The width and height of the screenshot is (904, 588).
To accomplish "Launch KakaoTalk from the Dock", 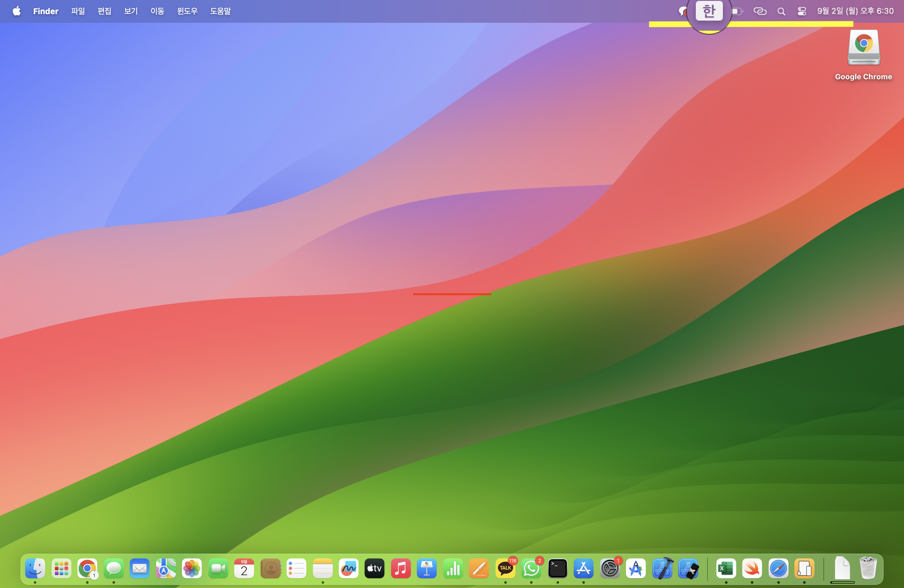I will click(505, 569).
